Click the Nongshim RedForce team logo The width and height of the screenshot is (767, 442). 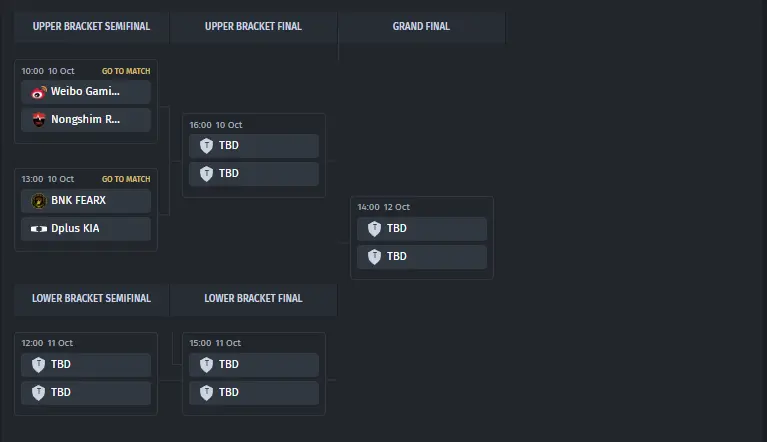[x=39, y=120]
